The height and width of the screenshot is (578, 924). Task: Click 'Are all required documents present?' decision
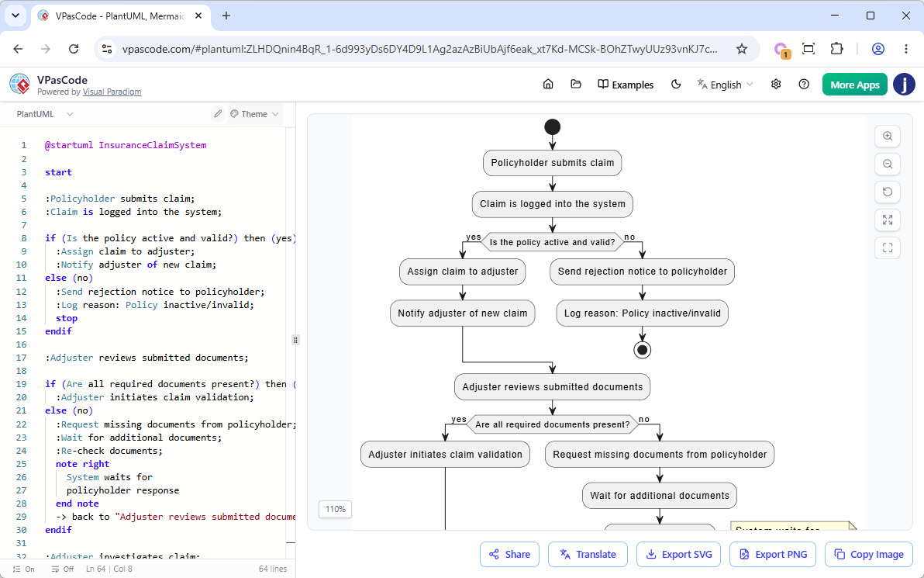tap(552, 424)
